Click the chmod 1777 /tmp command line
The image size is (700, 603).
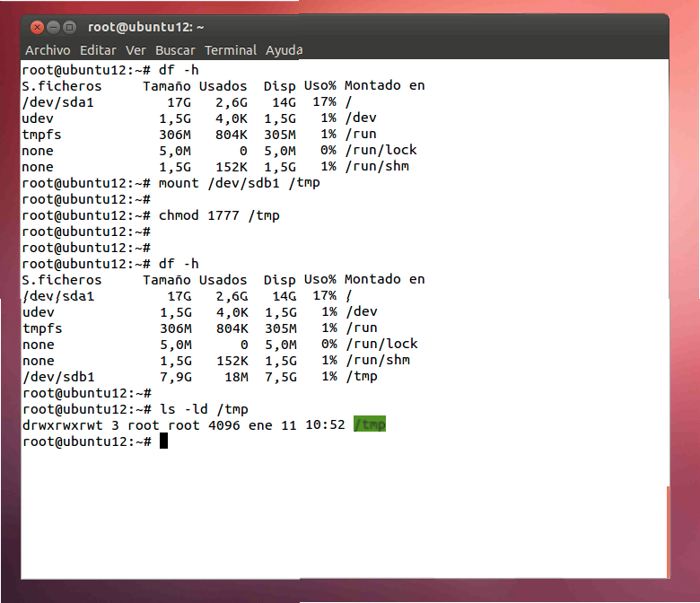coord(219,215)
